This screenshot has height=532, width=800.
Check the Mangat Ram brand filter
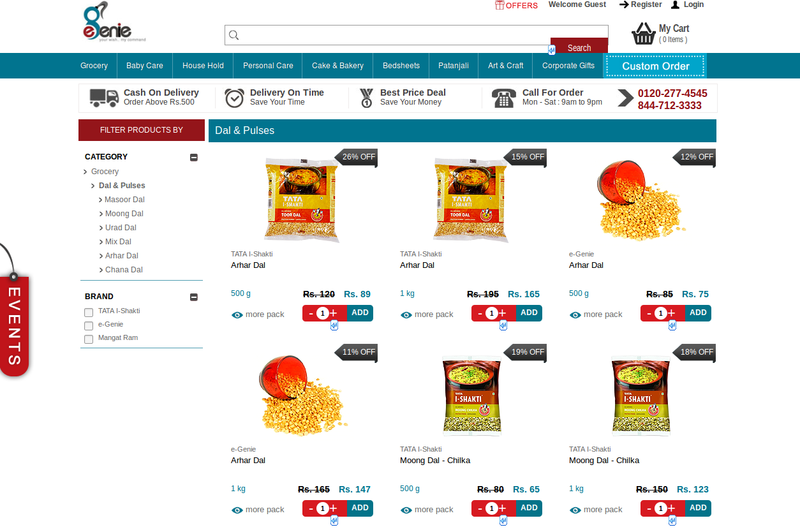(89, 339)
